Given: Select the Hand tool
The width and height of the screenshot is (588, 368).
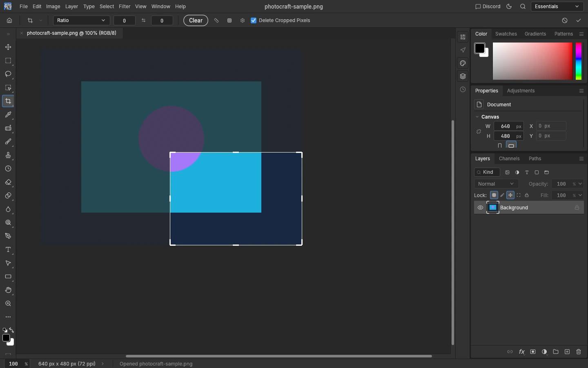Looking at the screenshot, I should pyautogui.click(x=8, y=290).
